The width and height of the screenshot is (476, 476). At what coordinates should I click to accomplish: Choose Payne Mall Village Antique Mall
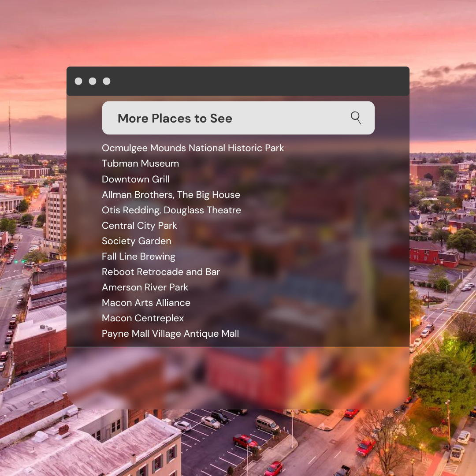pos(170,334)
